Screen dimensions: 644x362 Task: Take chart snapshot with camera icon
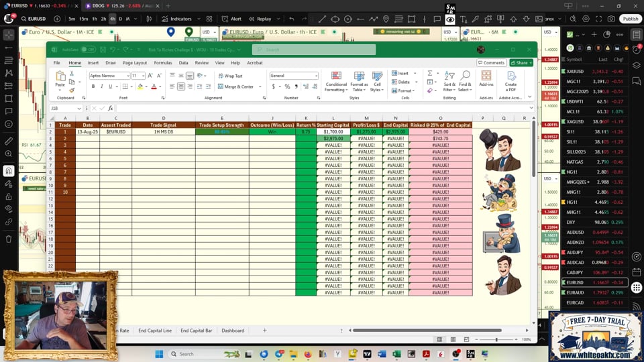pyautogui.click(x=611, y=19)
